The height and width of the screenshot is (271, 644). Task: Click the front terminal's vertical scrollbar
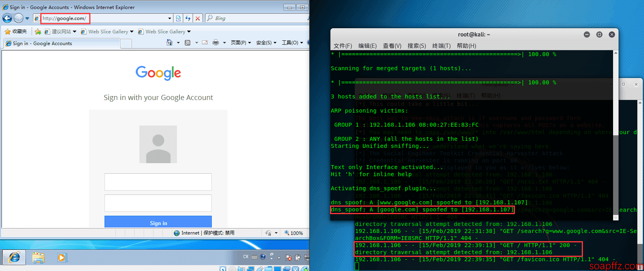[x=616, y=135]
